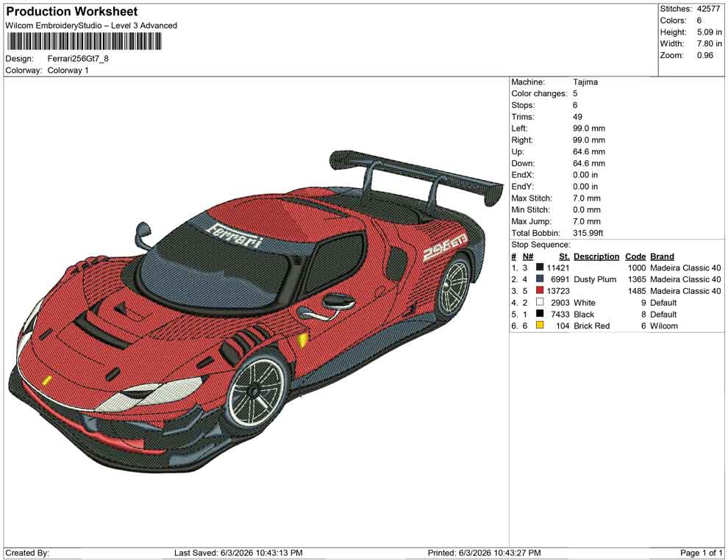
Task: Click the 'Dusty Plum' description
Action: coord(595,279)
